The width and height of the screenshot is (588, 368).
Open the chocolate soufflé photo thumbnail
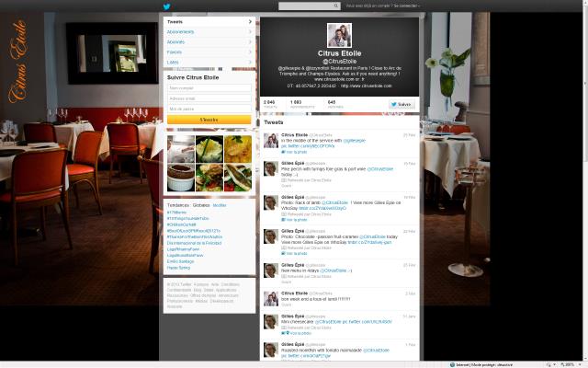pos(181,178)
